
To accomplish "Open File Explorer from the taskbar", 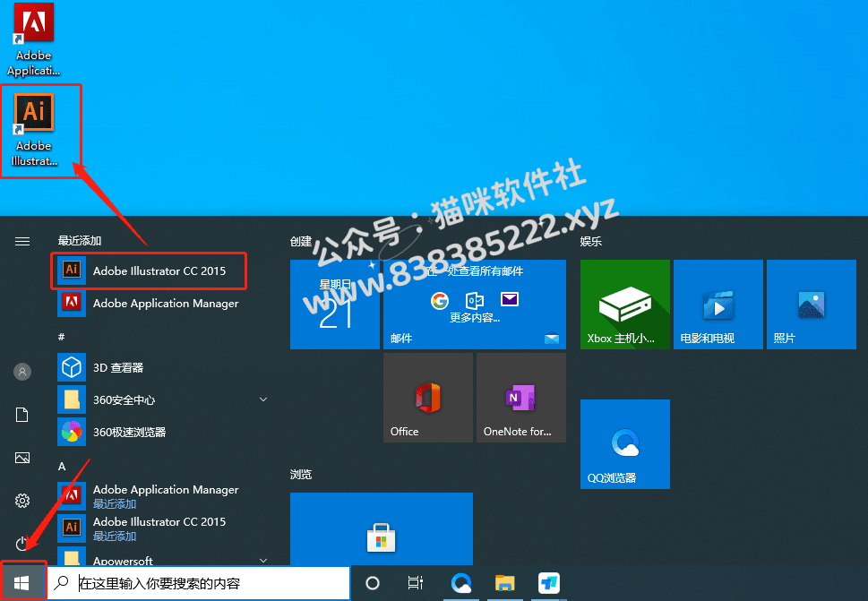I will tap(505, 583).
